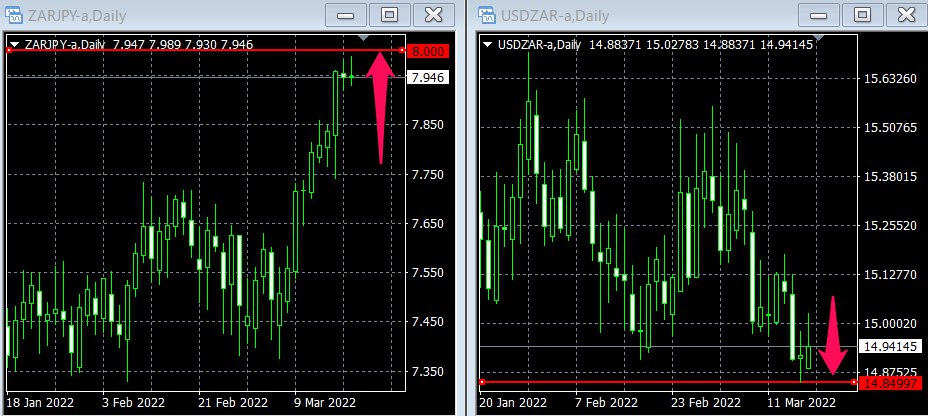Click the USDZAR chart window icon
This screenshot has height=416, width=928.
486,15
